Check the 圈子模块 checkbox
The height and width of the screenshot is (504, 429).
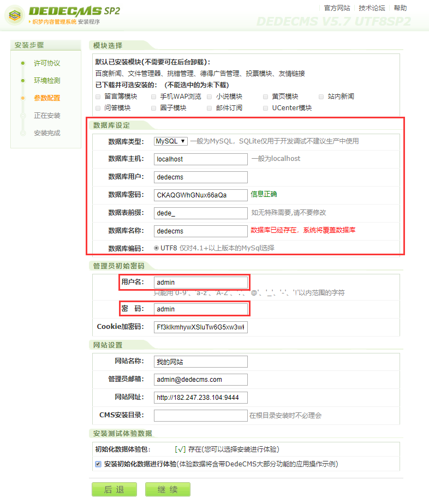154,109
